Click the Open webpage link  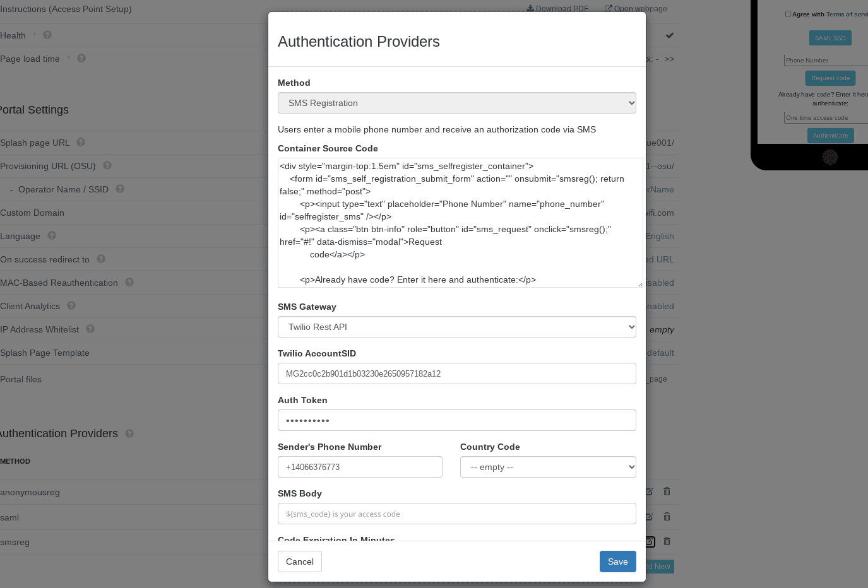(x=636, y=9)
